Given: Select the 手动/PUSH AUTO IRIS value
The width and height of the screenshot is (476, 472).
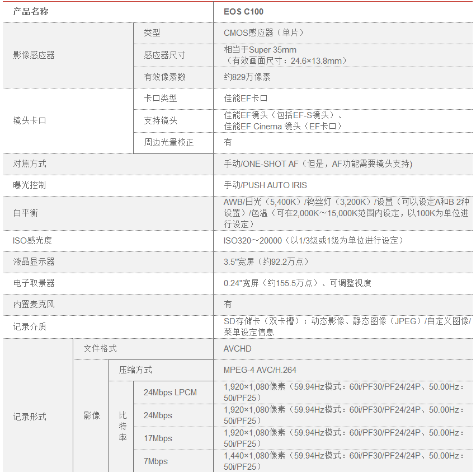Looking at the screenshot, I should (265, 185).
